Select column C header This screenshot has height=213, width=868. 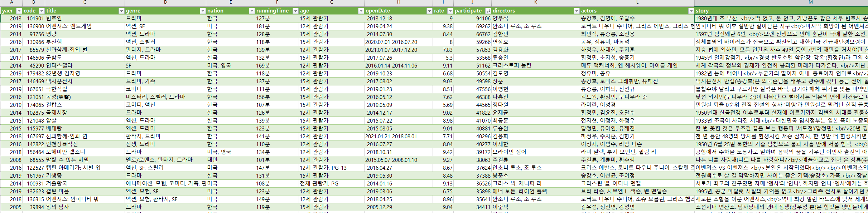[x=85, y=2]
